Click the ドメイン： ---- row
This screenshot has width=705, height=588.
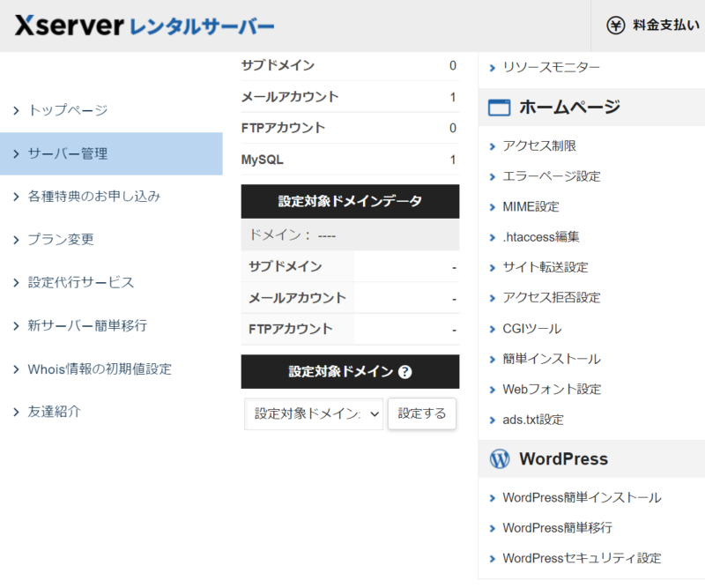[x=350, y=234]
